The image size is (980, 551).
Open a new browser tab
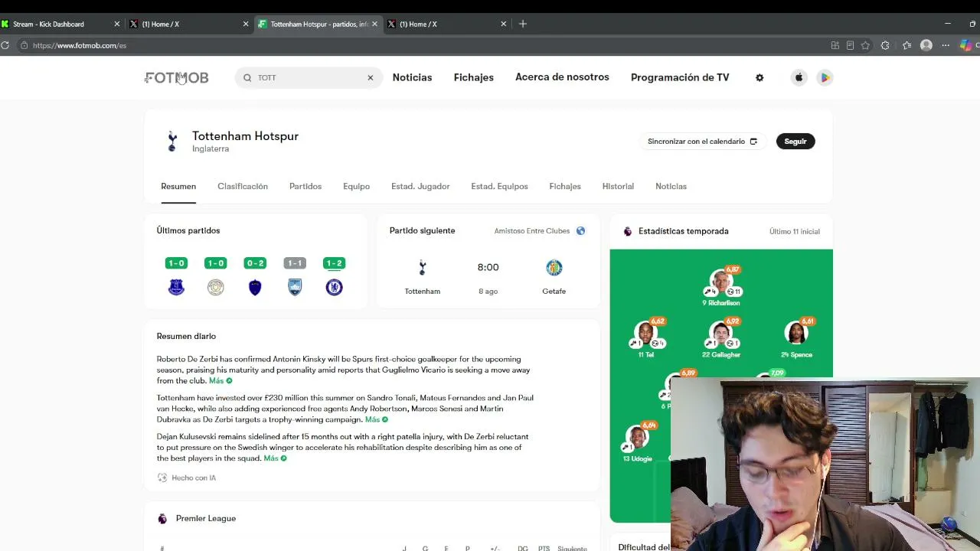(523, 24)
